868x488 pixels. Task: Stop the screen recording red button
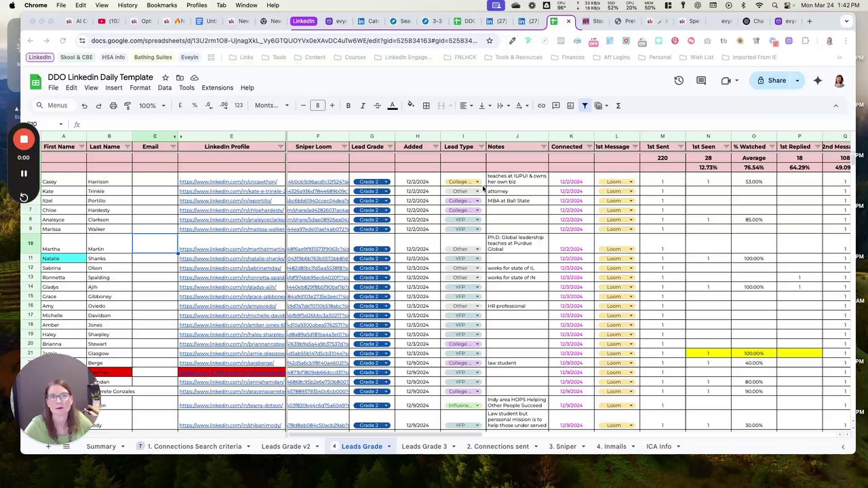pyautogui.click(x=24, y=140)
